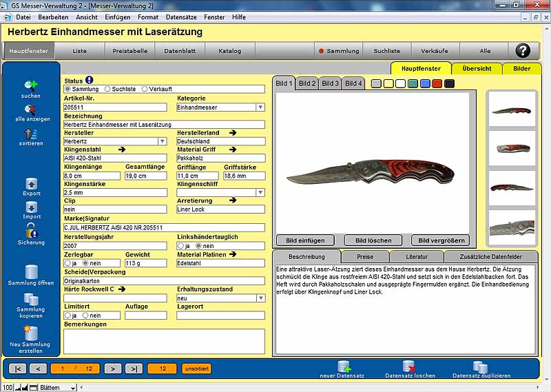The height and width of the screenshot is (392, 551).
Task: Click the neuer Datensatz database icon
Action: (x=344, y=366)
